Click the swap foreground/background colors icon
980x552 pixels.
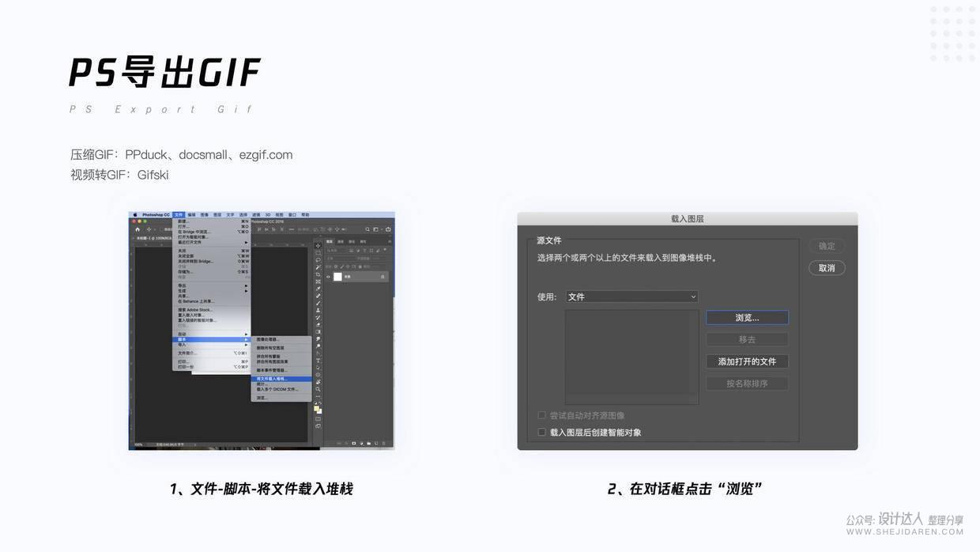click(x=320, y=403)
